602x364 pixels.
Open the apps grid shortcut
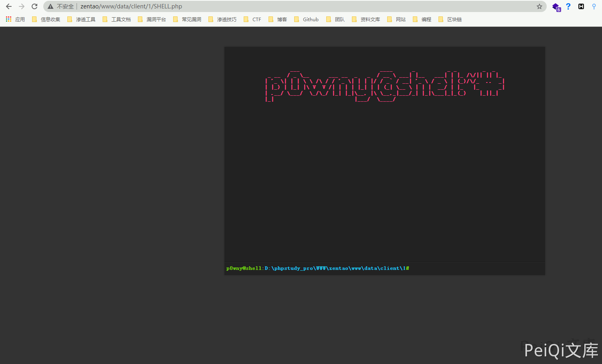pyautogui.click(x=15, y=19)
